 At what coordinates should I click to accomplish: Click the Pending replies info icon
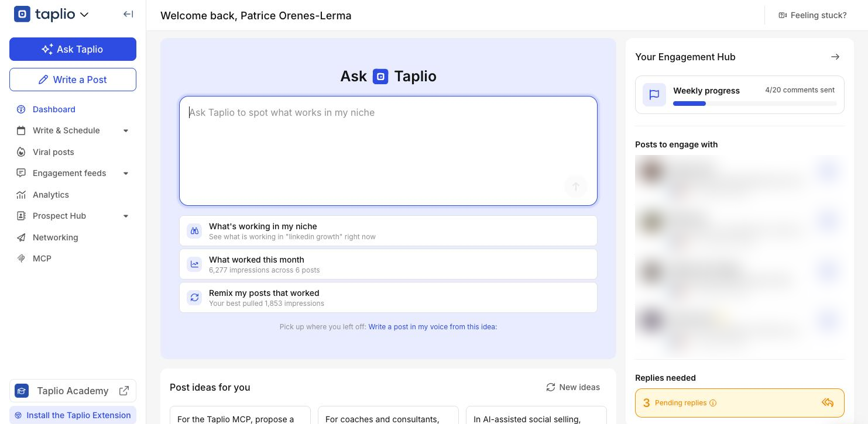(x=713, y=403)
